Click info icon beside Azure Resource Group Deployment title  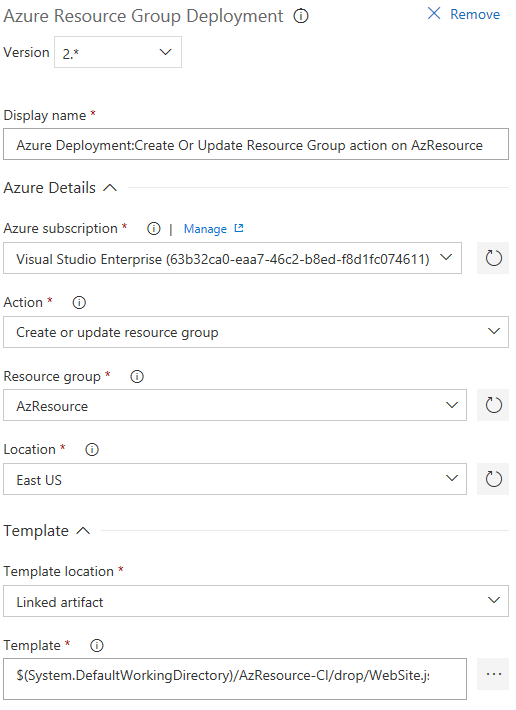pyautogui.click(x=301, y=16)
